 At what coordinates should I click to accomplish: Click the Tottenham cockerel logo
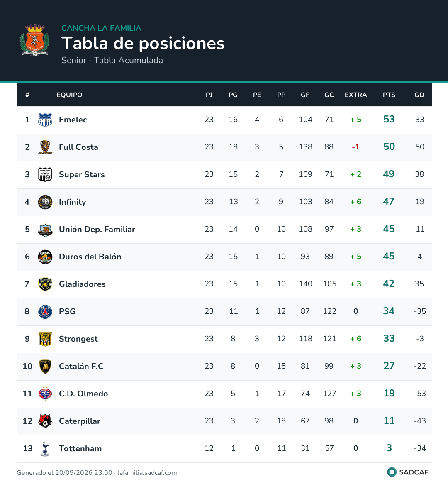click(x=45, y=449)
